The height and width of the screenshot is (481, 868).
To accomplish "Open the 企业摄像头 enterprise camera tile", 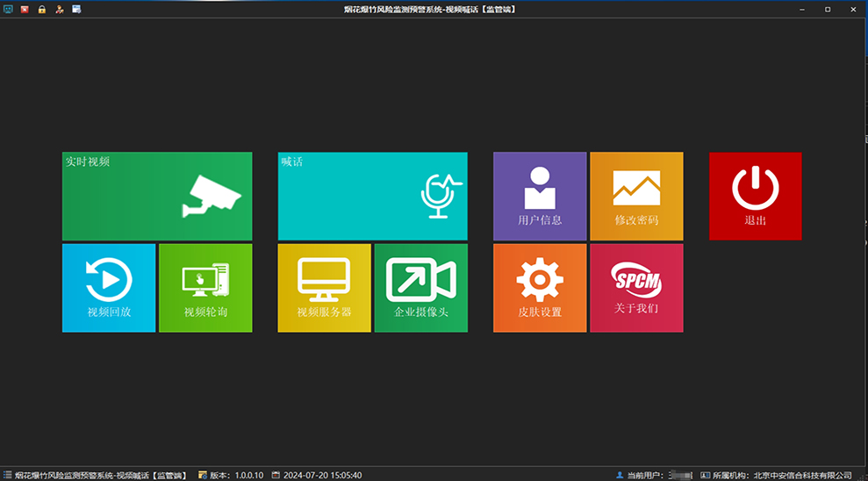I will coord(420,288).
